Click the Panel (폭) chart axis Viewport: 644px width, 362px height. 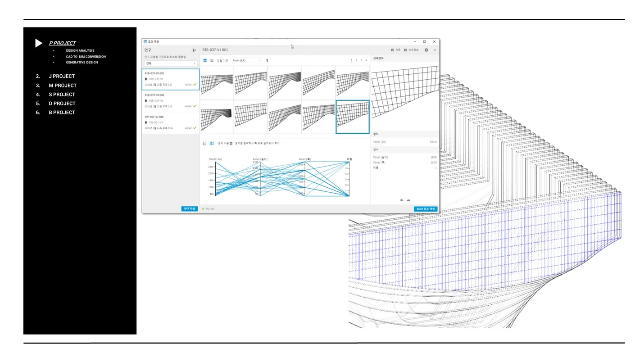click(x=305, y=179)
